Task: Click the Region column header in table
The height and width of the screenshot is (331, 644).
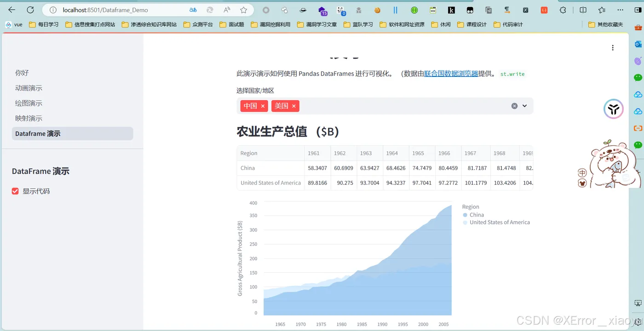Action: coord(270,153)
